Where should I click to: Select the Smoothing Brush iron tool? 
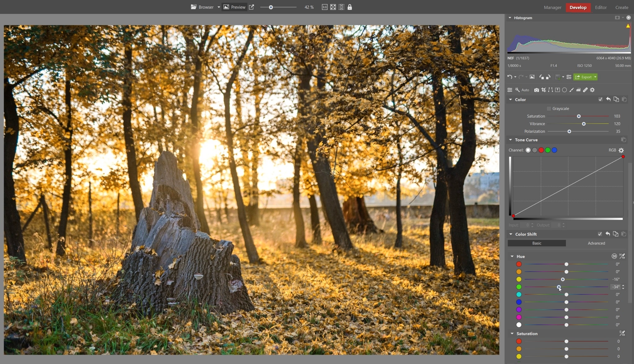point(578,90)
